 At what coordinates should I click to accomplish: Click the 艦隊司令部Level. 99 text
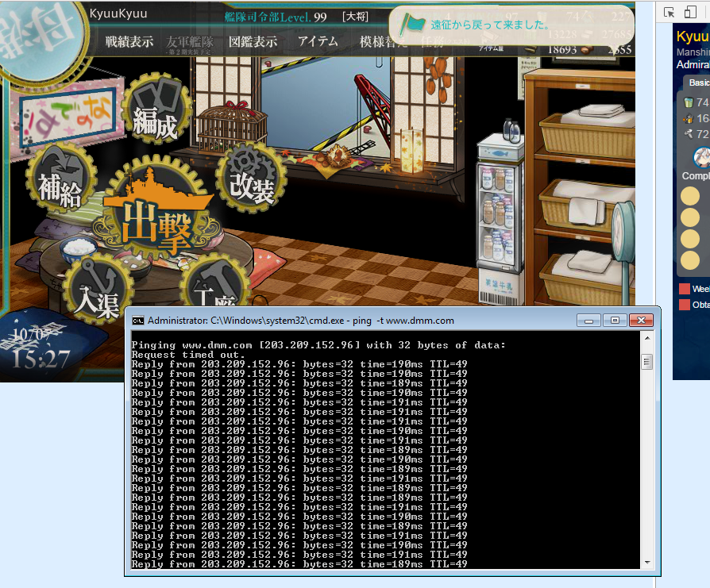point(276,17)
